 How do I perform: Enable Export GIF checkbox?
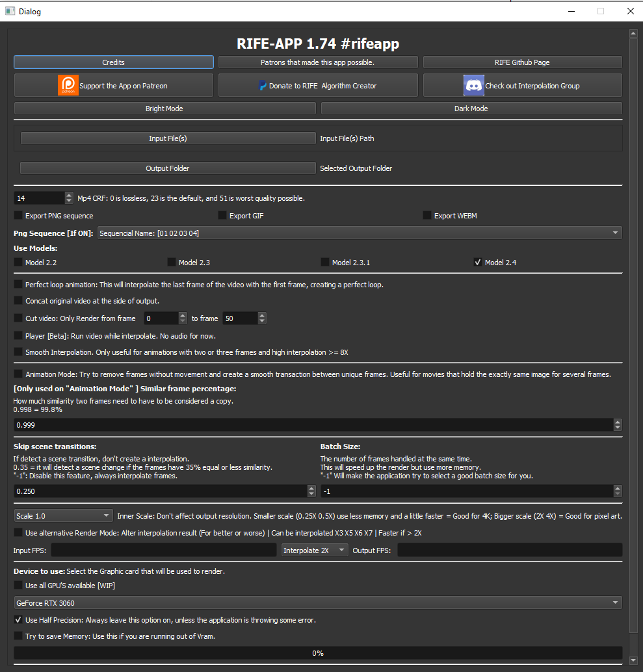coord(222,215)
